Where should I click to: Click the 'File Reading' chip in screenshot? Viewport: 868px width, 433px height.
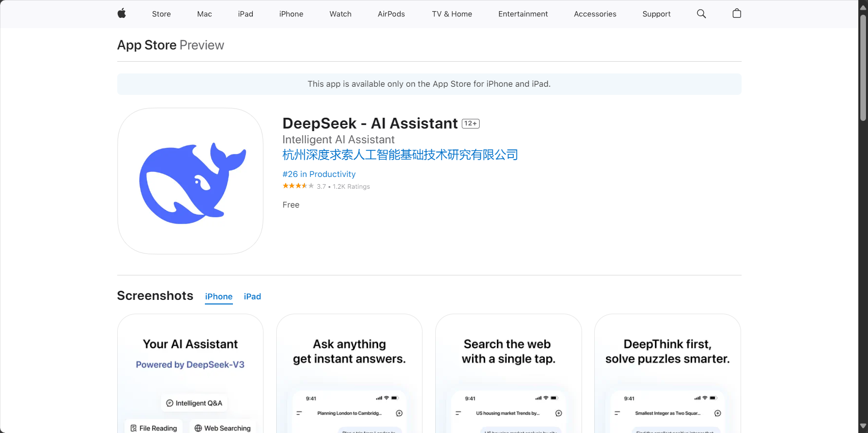pyautogui.click(x=154, y=428)
